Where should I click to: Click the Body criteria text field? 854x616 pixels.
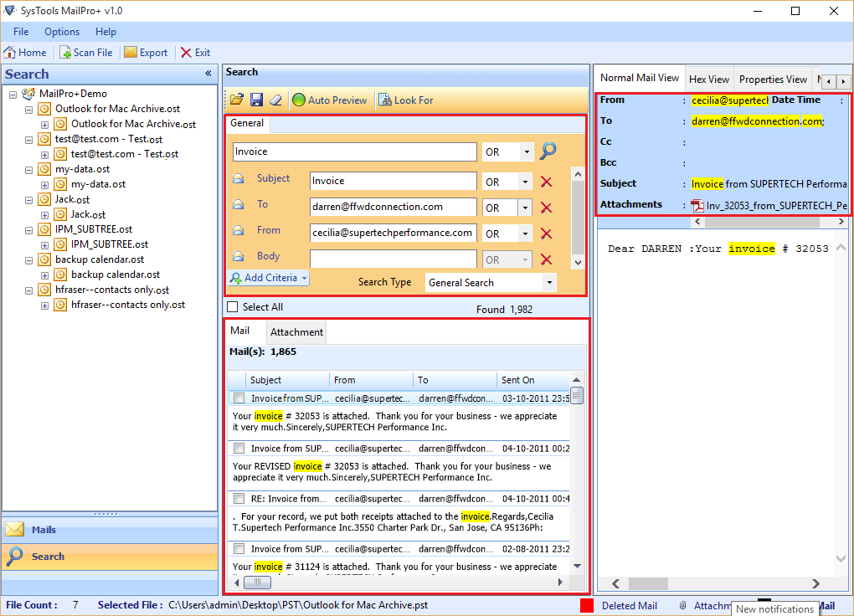pyautogui.click(x=394, y=259)
